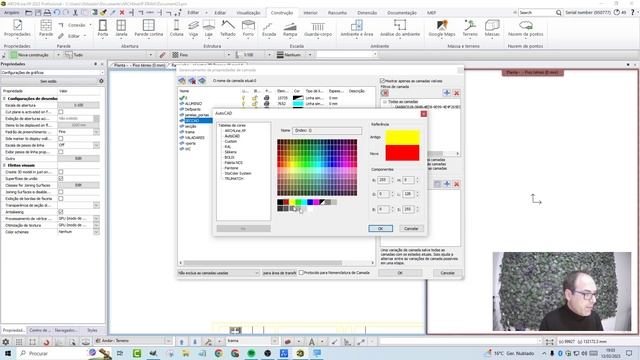Select the Telhado roof tool
Screen dimensions: 640x360
pyautogui.click(x=228, y=28)
